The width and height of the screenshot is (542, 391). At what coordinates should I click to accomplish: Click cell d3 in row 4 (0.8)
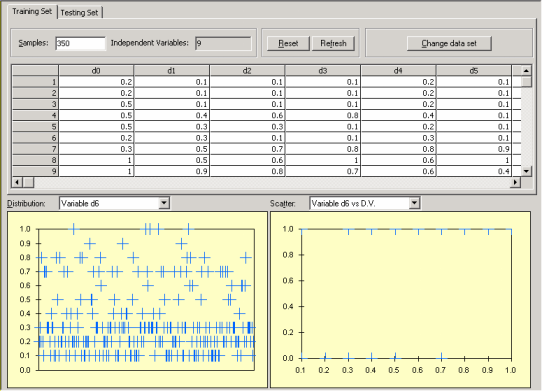323,115
